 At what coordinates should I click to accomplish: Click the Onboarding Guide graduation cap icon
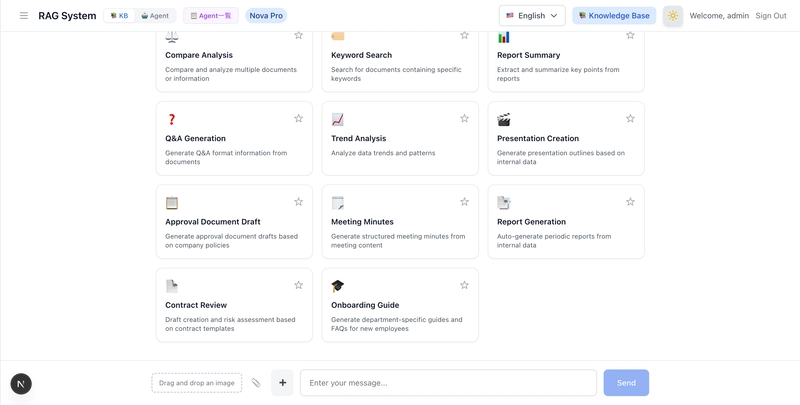tap(337, 286)
